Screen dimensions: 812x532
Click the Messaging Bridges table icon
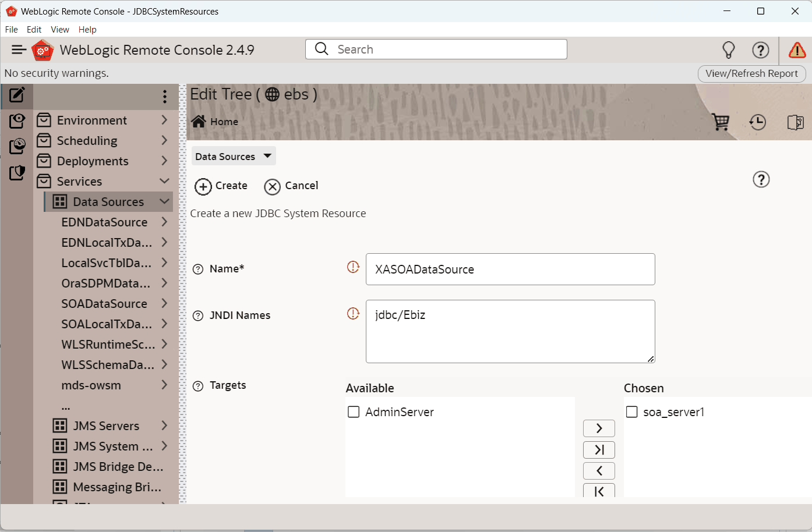point(59,487)
